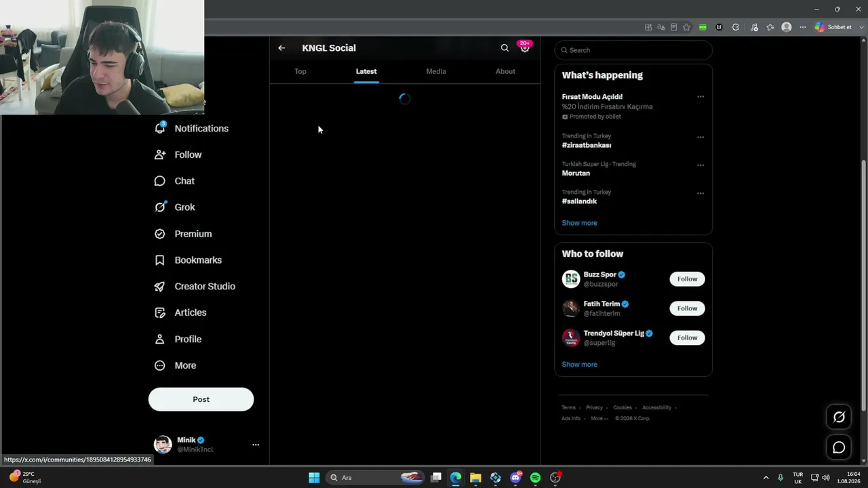Open the microphone tray indicator
The image size is (868, 488).
point(781,478)
